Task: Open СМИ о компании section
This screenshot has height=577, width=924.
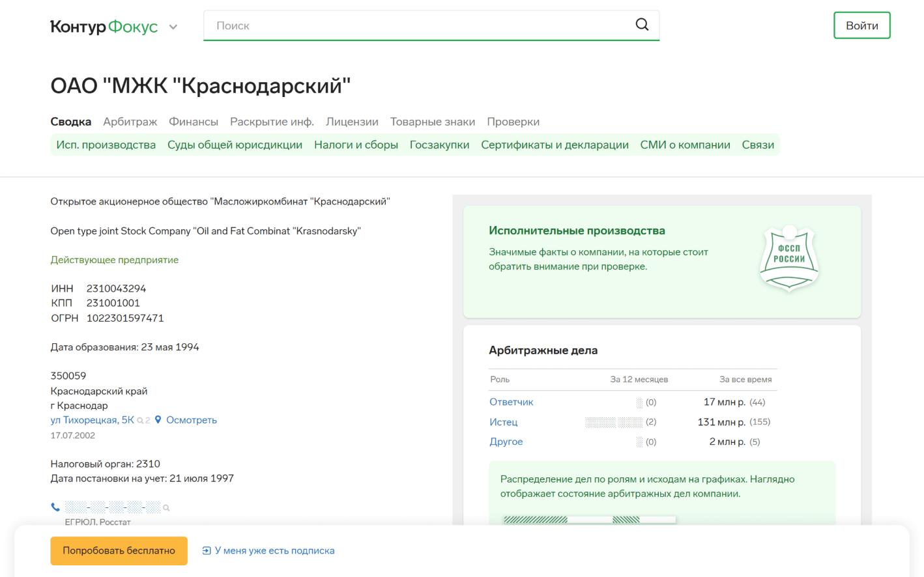Action: [686, 145]
